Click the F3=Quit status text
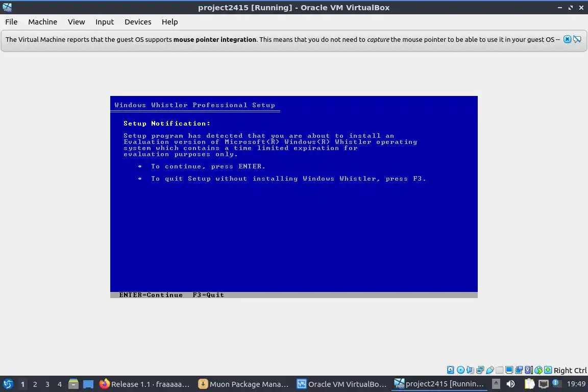This screenshot has width=588, height=392. coord(208,295)
